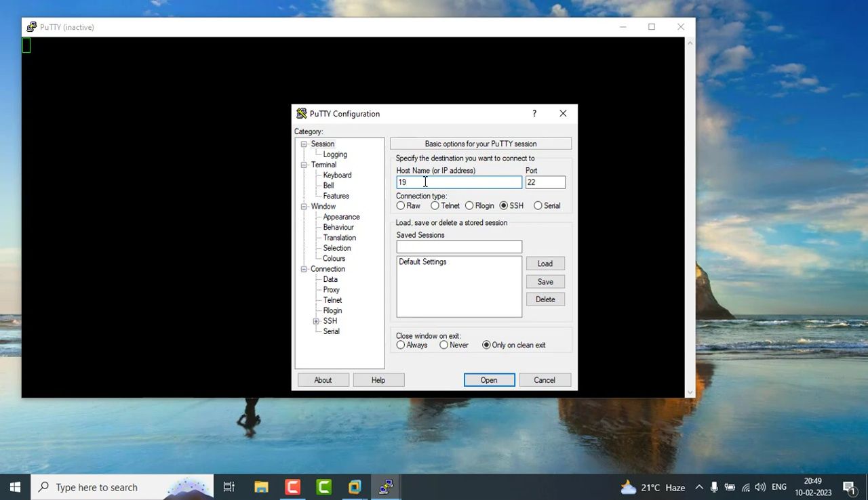Viewport: 868px width, 500px height.
Task: Open the Telnet settings category in tree
Action: pyautogui.click(x=332, y=300)
